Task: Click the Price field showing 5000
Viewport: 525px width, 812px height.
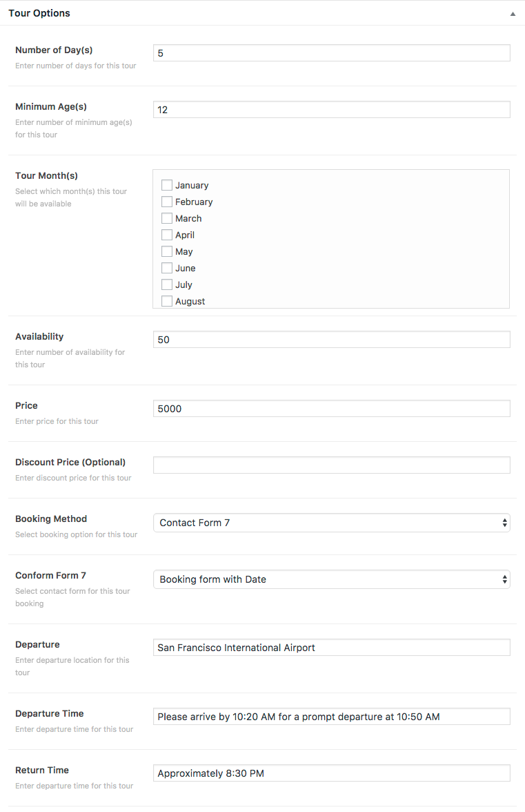Action: pyautogui.click(x=332, y=409)
